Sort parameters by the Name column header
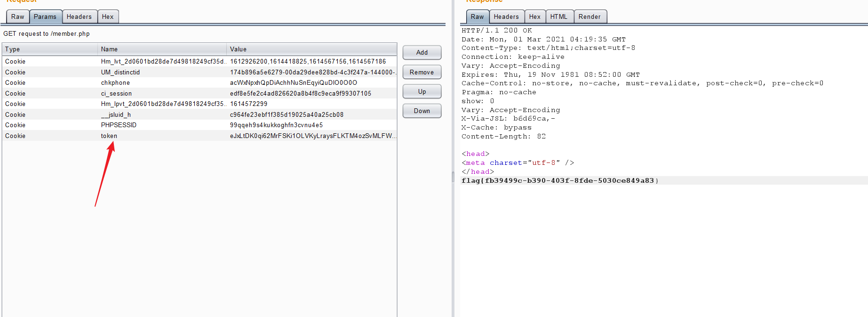 pos(162,49)
